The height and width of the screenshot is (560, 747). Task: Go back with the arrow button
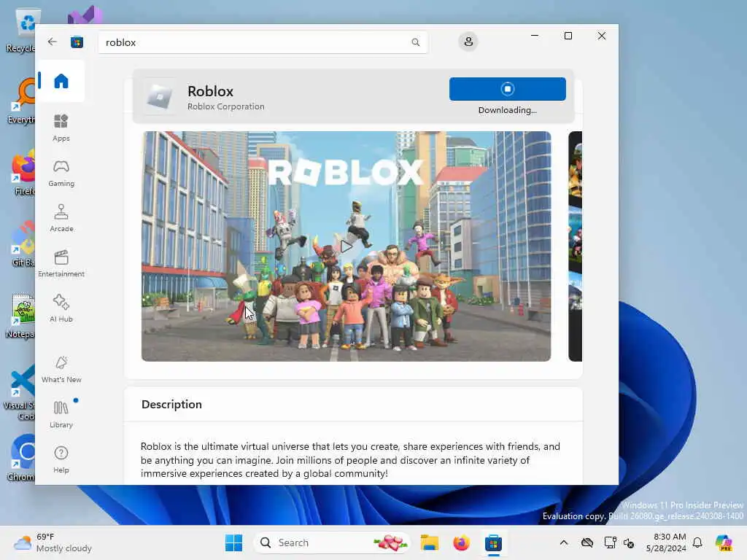(53, 42)
